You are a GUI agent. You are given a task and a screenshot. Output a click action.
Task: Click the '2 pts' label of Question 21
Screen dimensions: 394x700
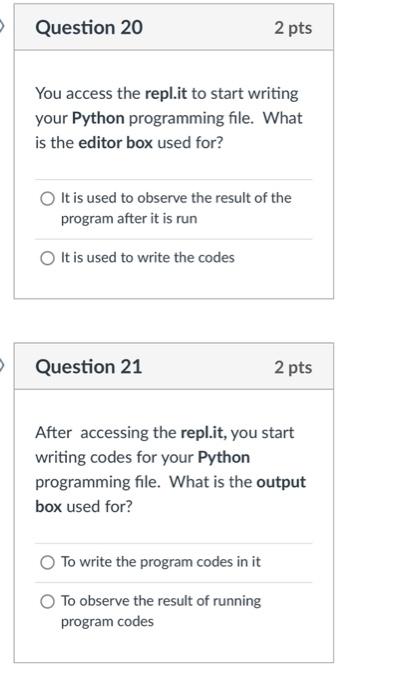293,367
